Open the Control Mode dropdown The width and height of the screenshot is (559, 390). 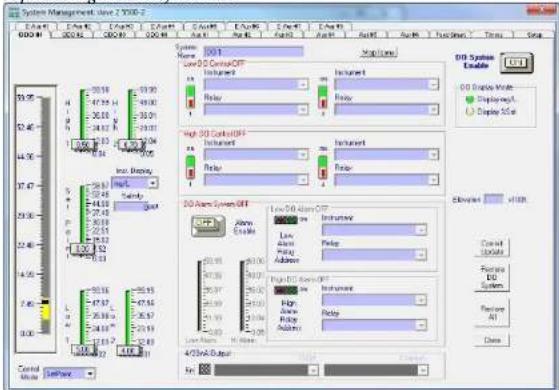(90, 374)
